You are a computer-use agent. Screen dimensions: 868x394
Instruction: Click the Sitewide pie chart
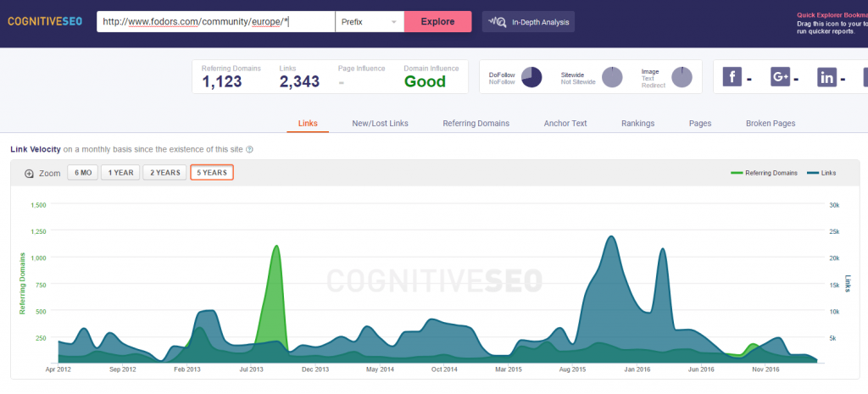612,77
